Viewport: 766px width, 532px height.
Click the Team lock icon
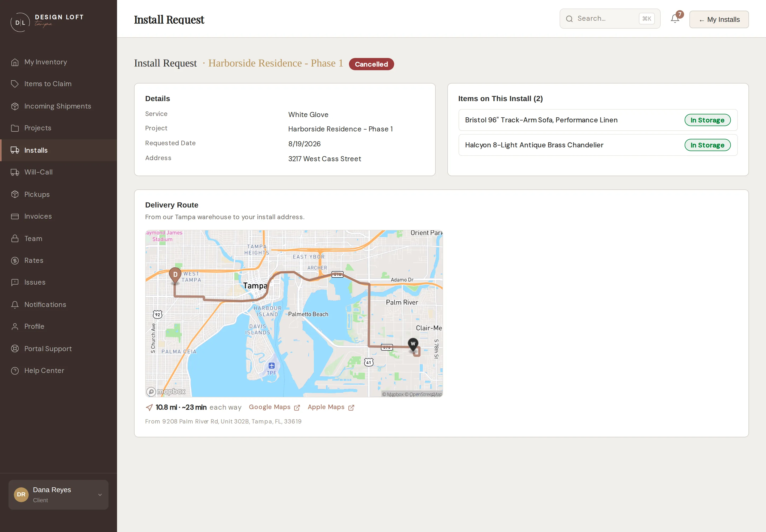tap(15, 238)
